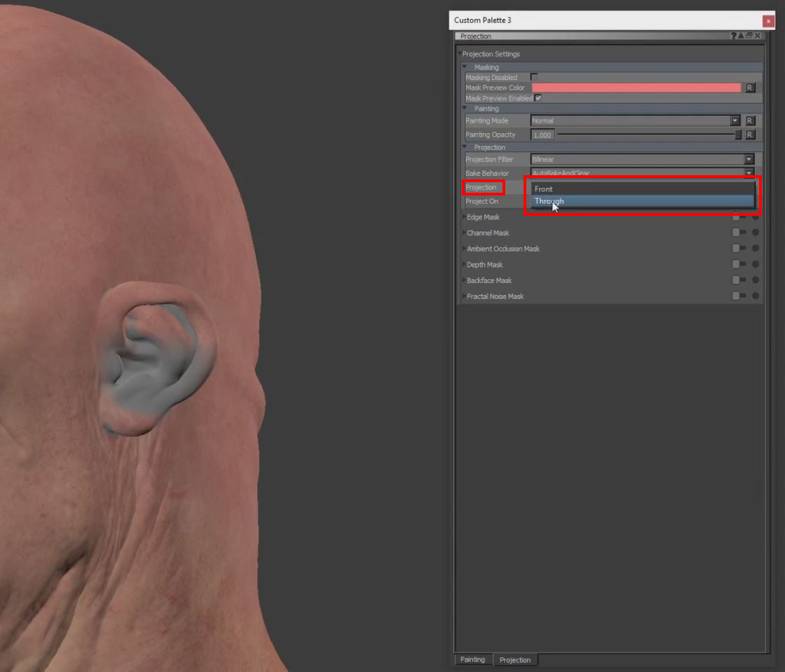This screenshot has width=785, height=672.
Task: Tick the Masking Disabled checkbox
Action: click(534, 77)
